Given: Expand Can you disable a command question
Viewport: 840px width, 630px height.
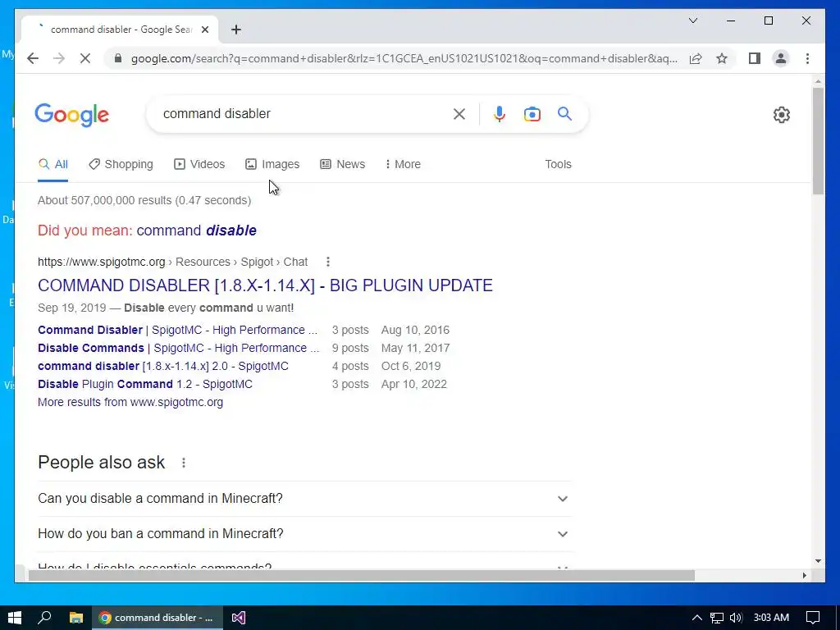Looking at the screenshot, I should [304, 499].
